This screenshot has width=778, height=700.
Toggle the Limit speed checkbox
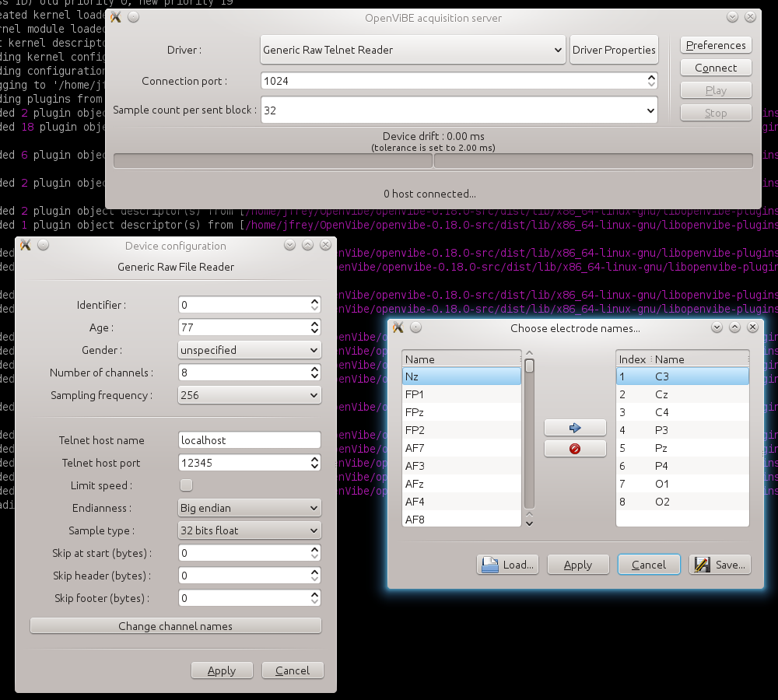pyautogui.click(x=186, y=485)
